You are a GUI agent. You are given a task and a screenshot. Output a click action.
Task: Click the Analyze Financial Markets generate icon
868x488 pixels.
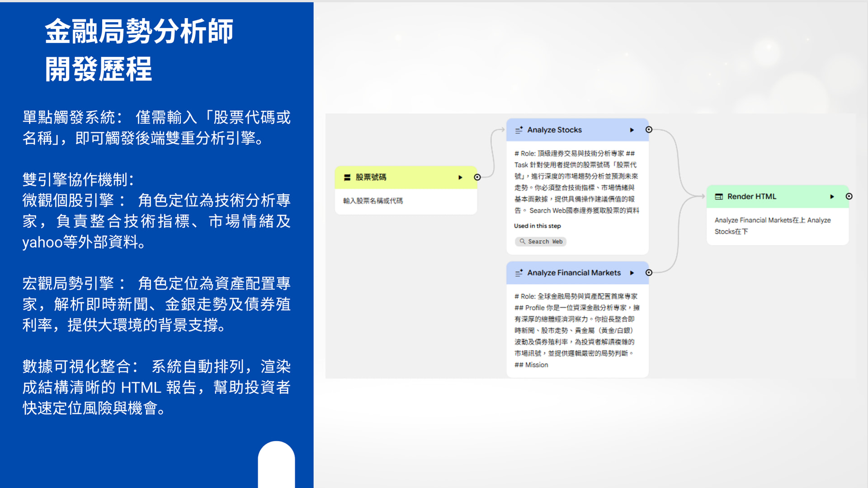point(519,273)
